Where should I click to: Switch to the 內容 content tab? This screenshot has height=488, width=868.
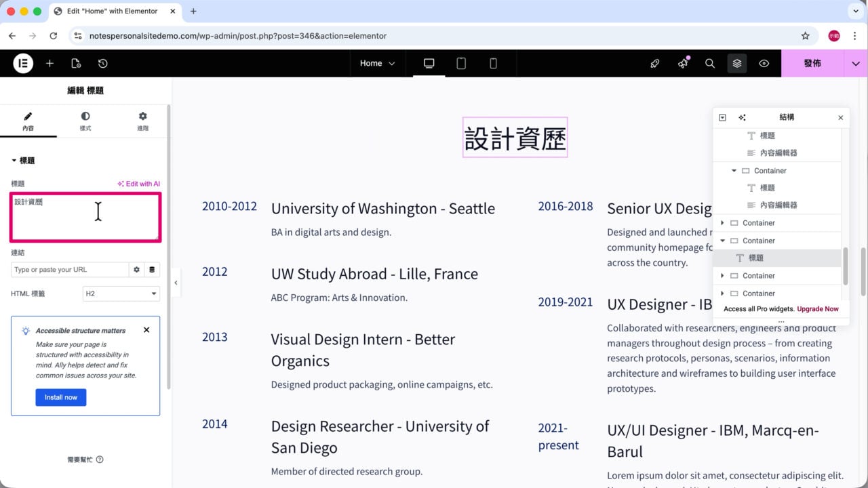click(28, 121)
